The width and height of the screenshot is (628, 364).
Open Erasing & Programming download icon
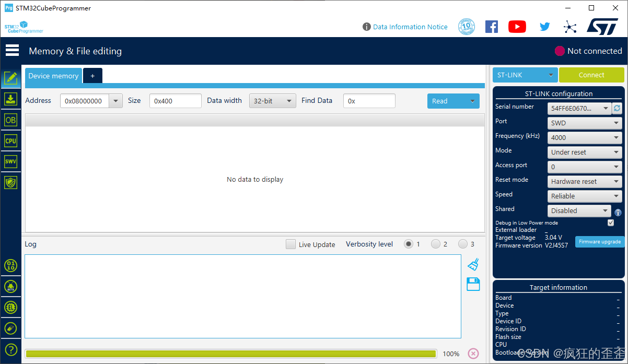10,99
